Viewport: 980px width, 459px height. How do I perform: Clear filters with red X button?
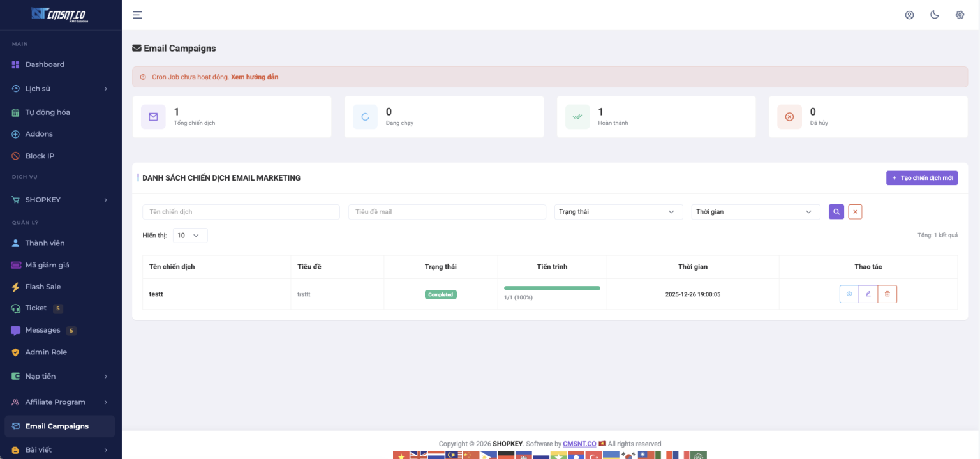tap(855, 211)
